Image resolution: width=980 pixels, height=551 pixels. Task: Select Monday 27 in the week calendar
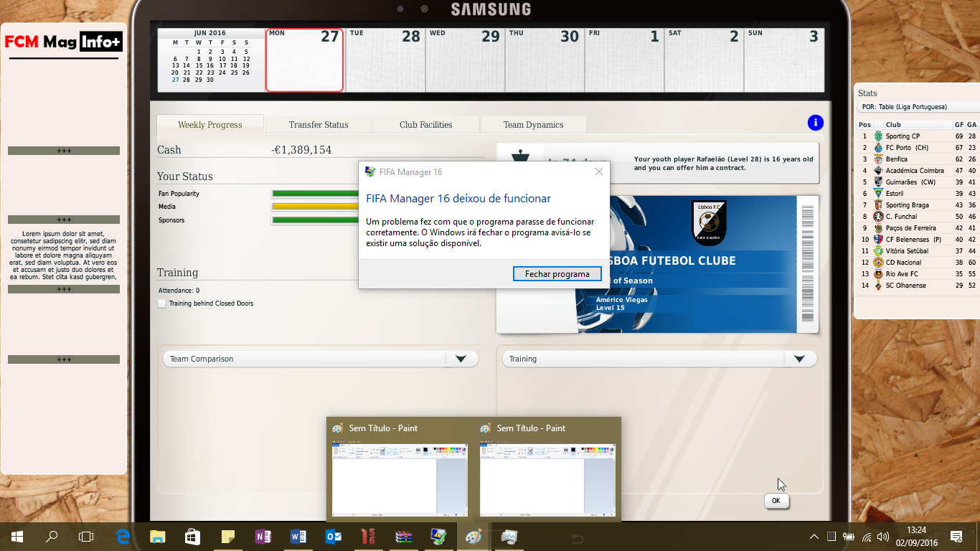(304, 60)
